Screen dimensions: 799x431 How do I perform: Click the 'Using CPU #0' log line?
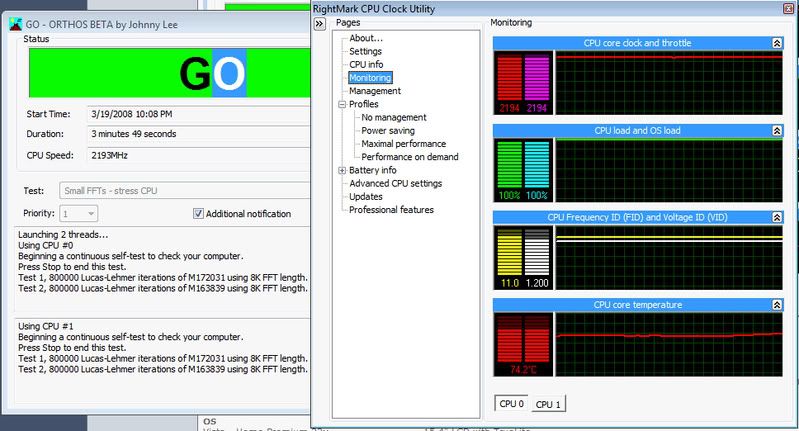click(x=45, y=246)
